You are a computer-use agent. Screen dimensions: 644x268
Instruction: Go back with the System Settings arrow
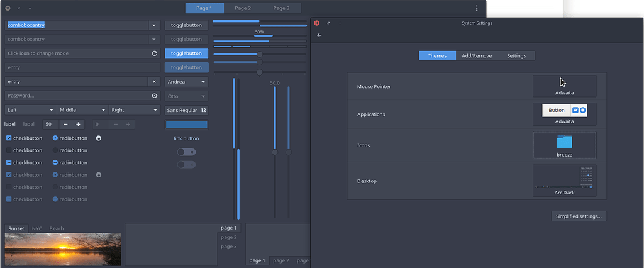(319, 35)
